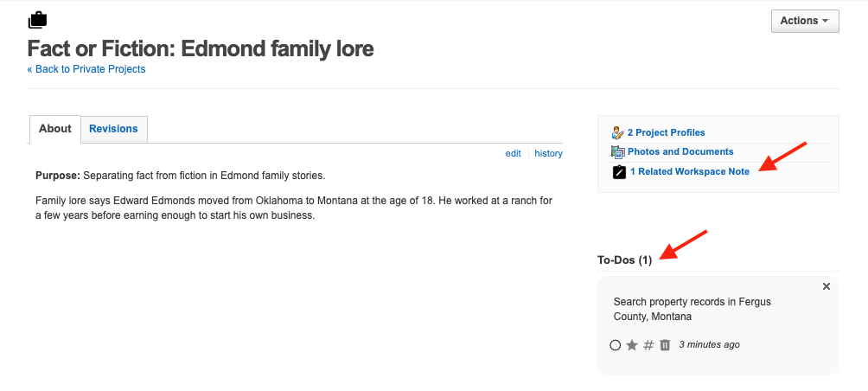Image resolution: width=868 pixels, height=391 pixels.
Task: Open the history link for the About section
Action: coord(548,153)
